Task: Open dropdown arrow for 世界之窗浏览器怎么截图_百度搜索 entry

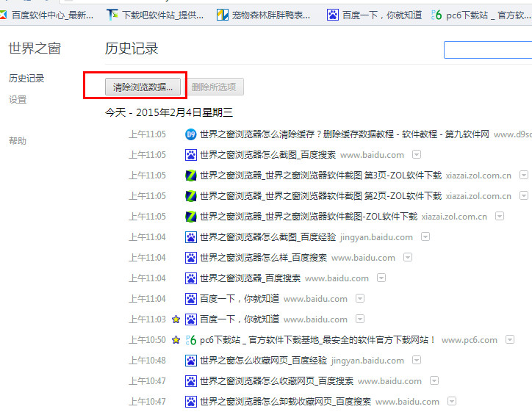Action: tap(417, 155)
